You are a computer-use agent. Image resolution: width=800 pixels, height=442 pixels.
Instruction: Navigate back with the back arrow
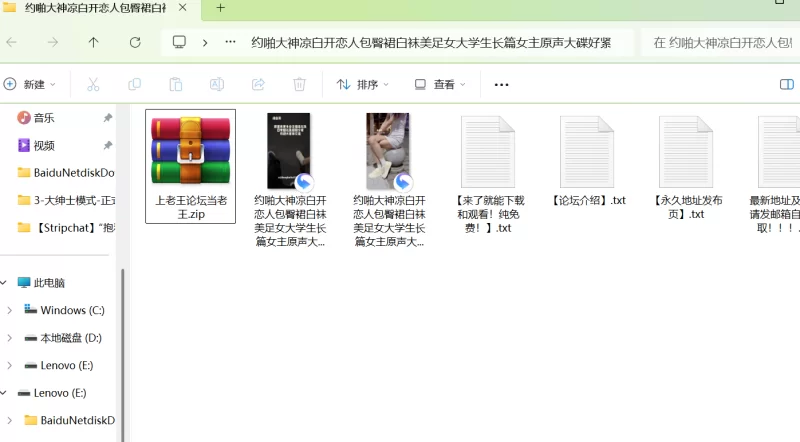pos(11,43)
